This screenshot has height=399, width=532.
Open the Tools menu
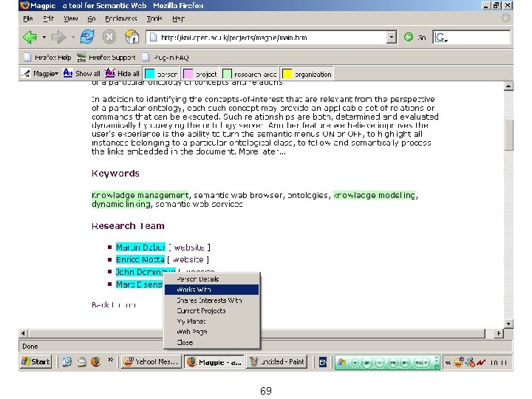pyautogui.click(x=154, y=18)
